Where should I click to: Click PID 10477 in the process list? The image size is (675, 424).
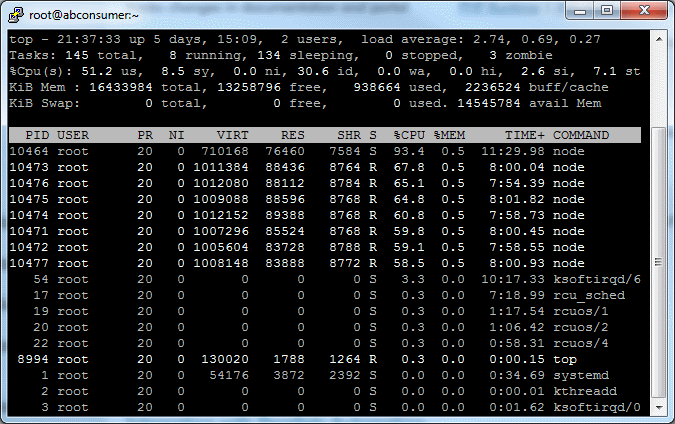pos(29,263)
